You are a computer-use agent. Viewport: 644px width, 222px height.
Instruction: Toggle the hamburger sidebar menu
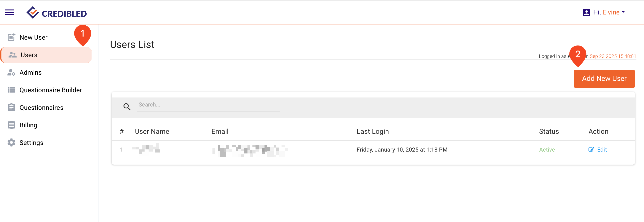(x=9, y=12)
